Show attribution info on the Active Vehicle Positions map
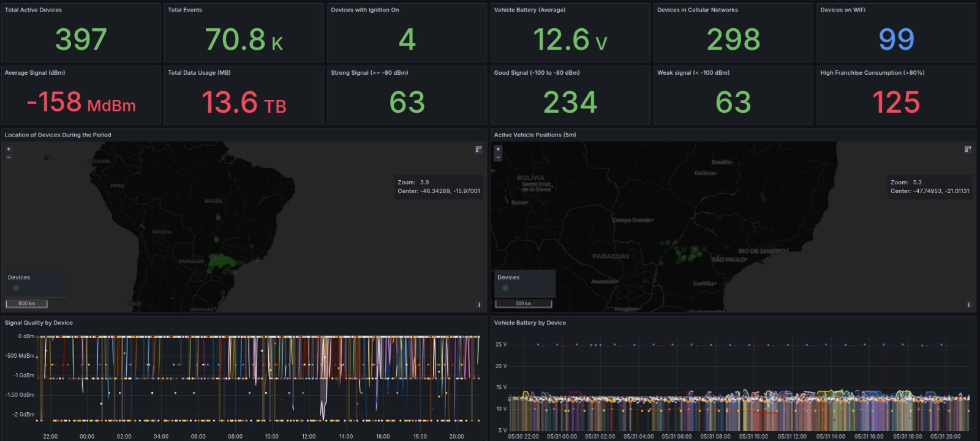 968,304
